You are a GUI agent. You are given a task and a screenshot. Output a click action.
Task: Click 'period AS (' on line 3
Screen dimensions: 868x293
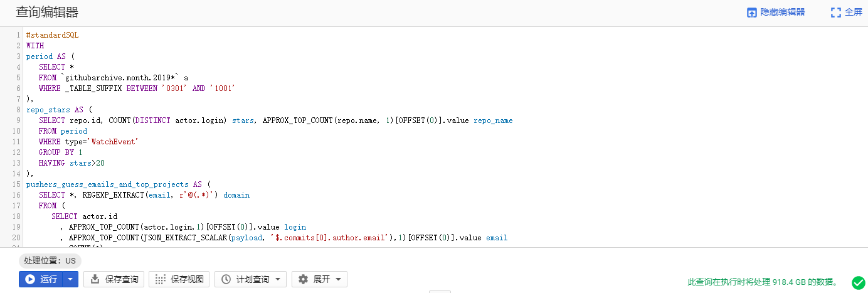(x=50, y=56)
